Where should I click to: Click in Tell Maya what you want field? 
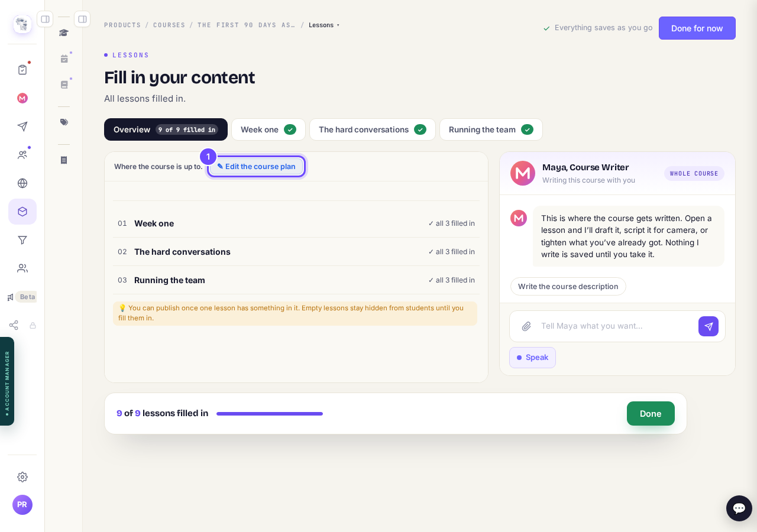point(615,326)
